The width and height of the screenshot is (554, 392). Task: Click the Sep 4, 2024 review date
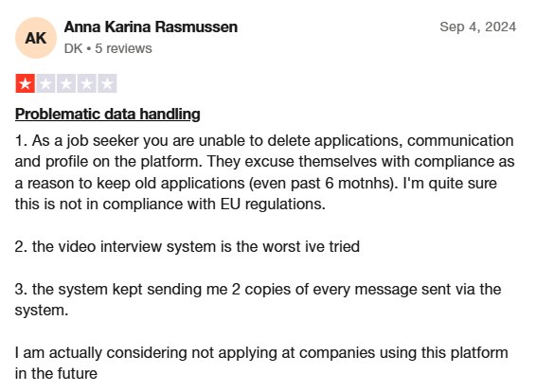[x=477, y=27]
